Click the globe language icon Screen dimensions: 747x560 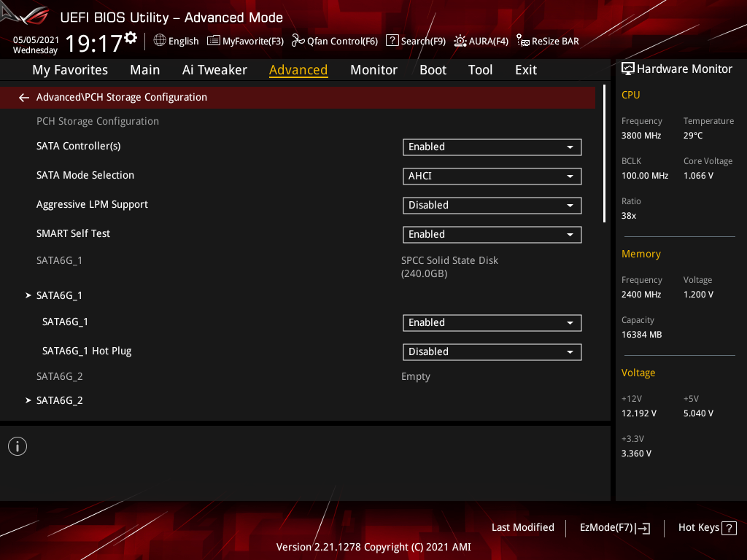point(160,41)
